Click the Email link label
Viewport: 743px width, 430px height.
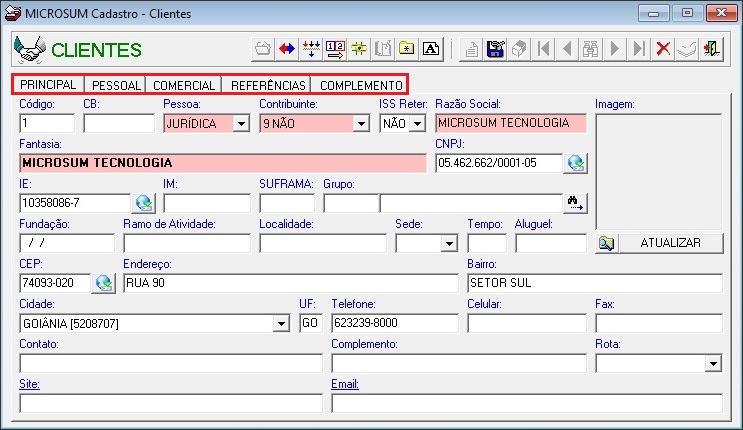click(345, 384)
